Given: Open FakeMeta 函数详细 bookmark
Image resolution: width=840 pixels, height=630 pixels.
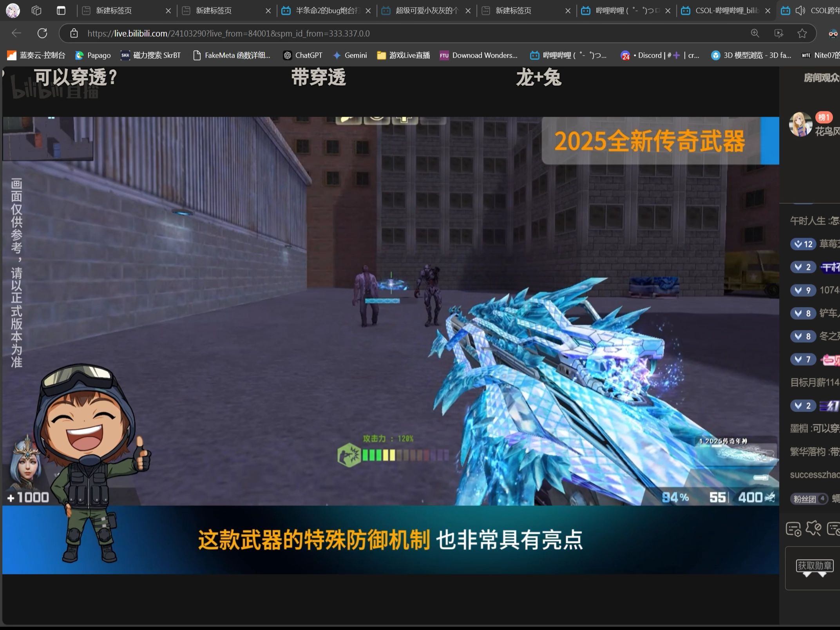Looking at the screenshot, I should [x=232, y=55].
